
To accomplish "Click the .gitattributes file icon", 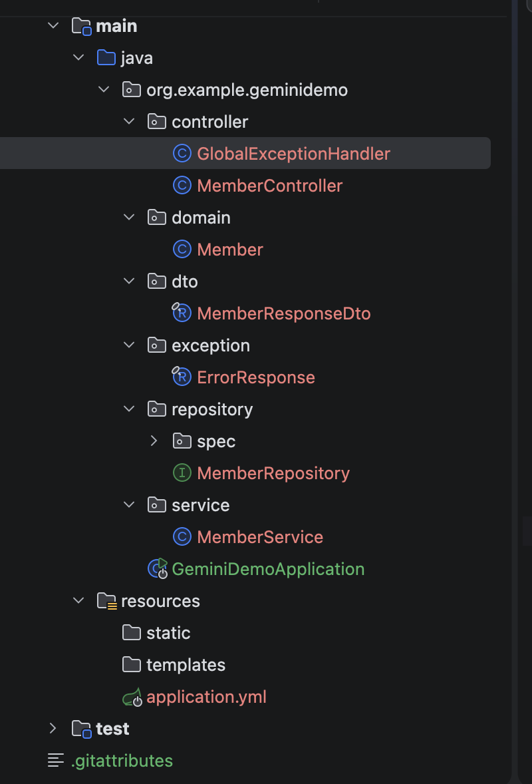I will (x=56, y=761).
